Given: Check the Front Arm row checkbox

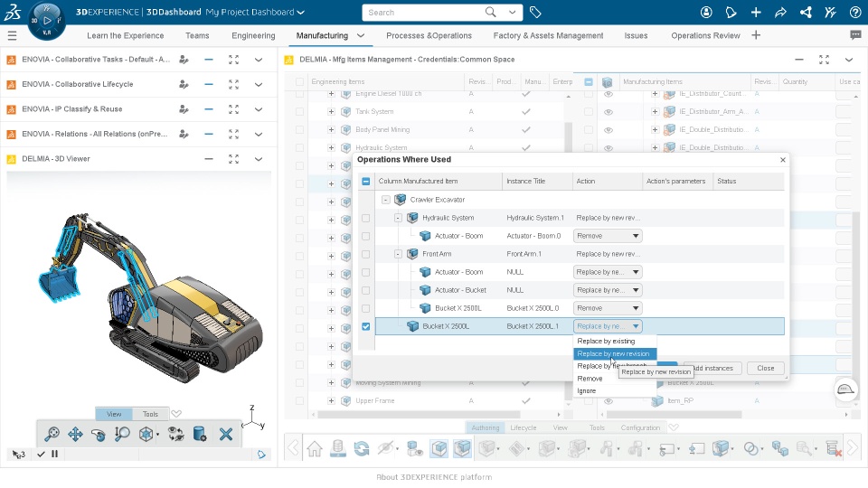Looking at the screenshot, I should [366, 255].
